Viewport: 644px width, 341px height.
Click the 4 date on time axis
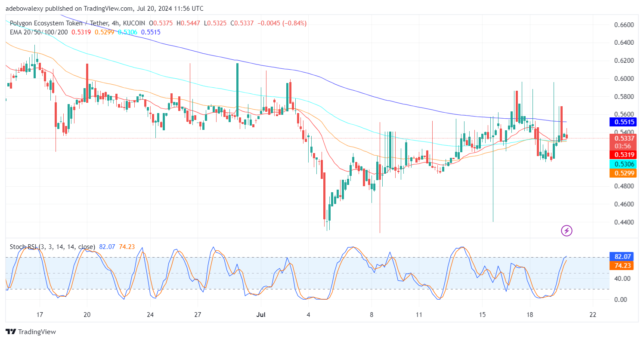pos(308,314)
